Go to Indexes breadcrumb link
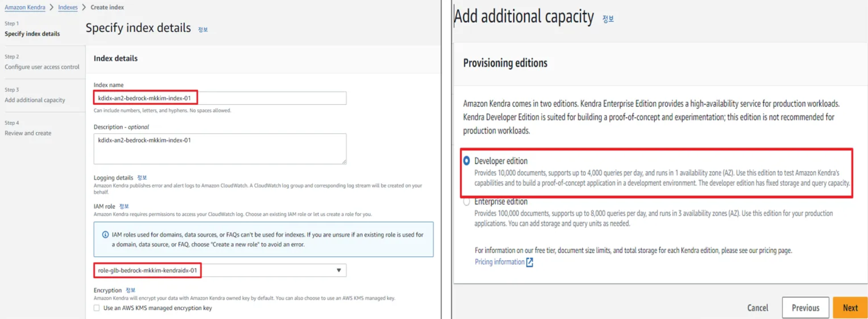This screenshot has height=319, width=868. pos(68,7)
